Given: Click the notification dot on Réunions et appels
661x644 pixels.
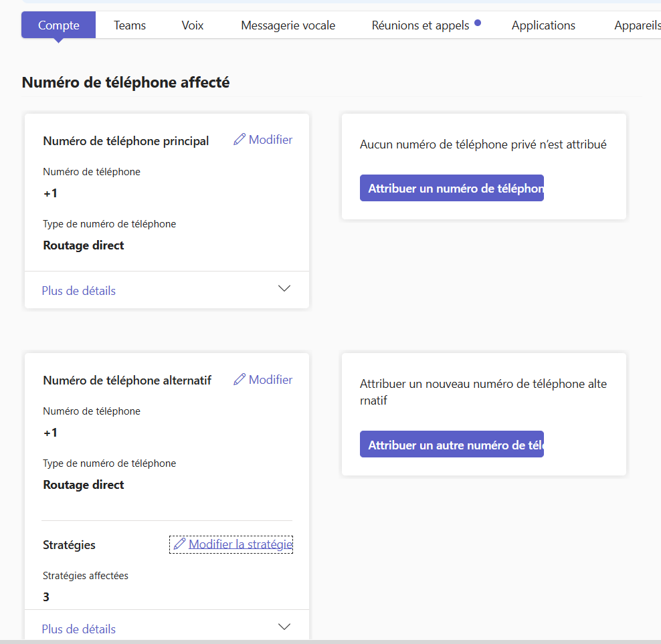Looking at the screenshot, I should click(478, 23).
